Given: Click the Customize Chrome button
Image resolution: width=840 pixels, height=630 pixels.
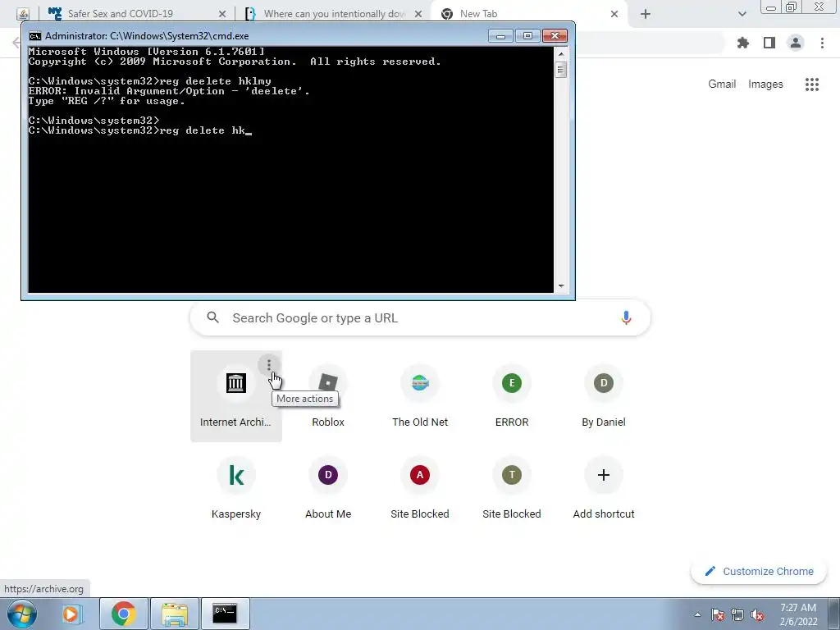Looking at the screenshot, I should click(759, 572).
